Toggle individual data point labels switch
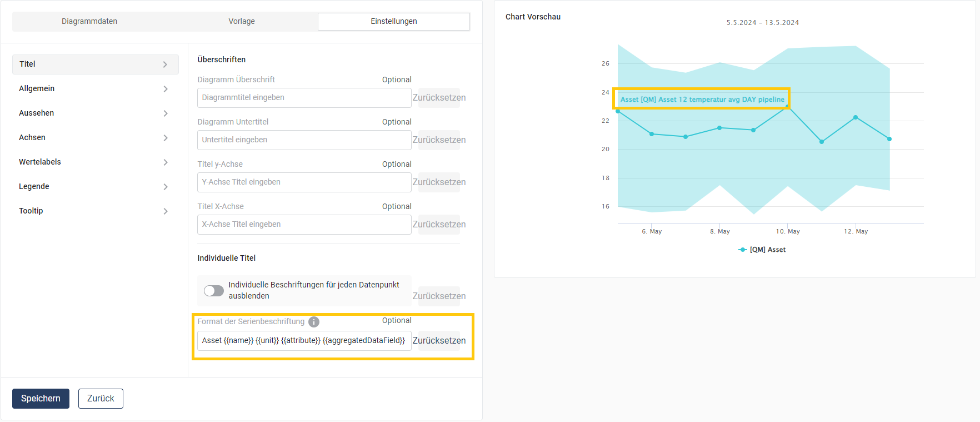The image size is (980, 422). pos(213,291)
